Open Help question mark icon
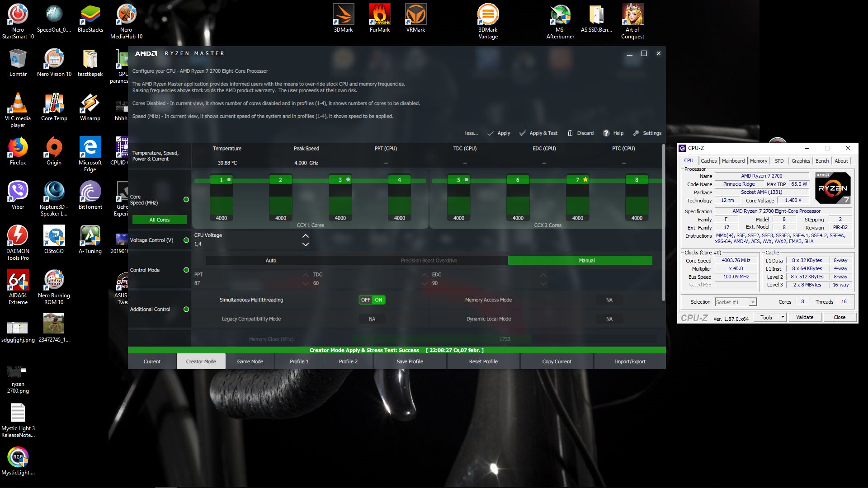This screenshot has width=868, height=488. 606,133
